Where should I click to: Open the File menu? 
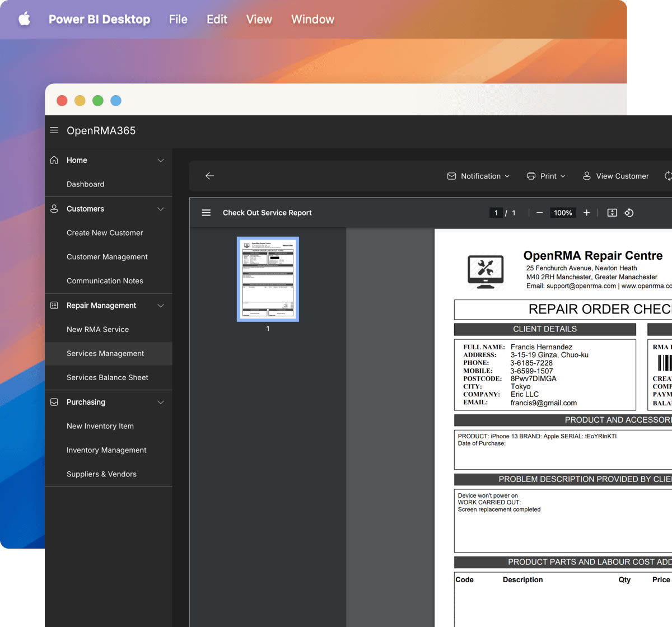click(178, 19)
